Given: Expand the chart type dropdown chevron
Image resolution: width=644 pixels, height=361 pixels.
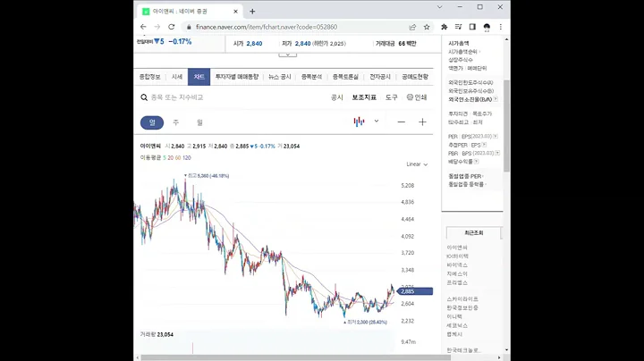Looking at the screenshot, I should click(377, 121).
